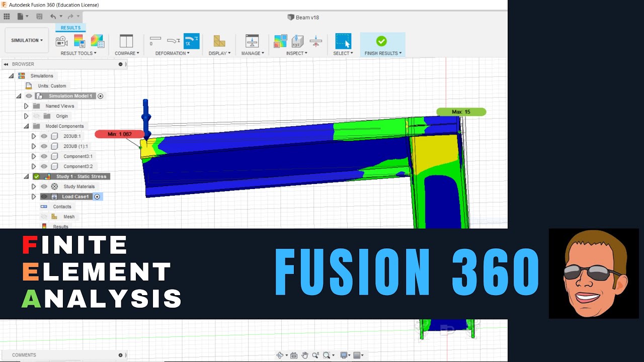
Task: Open the Result Tools menu
Action: 78,53
